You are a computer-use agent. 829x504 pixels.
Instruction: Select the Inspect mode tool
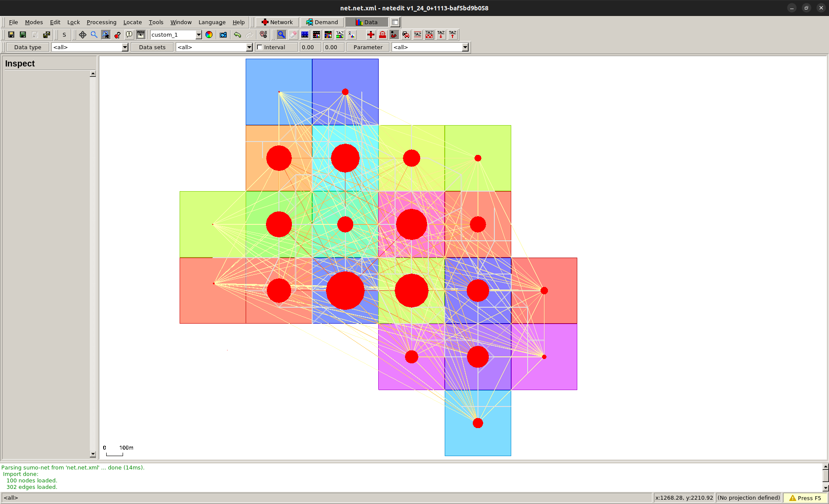pos(282,35)
